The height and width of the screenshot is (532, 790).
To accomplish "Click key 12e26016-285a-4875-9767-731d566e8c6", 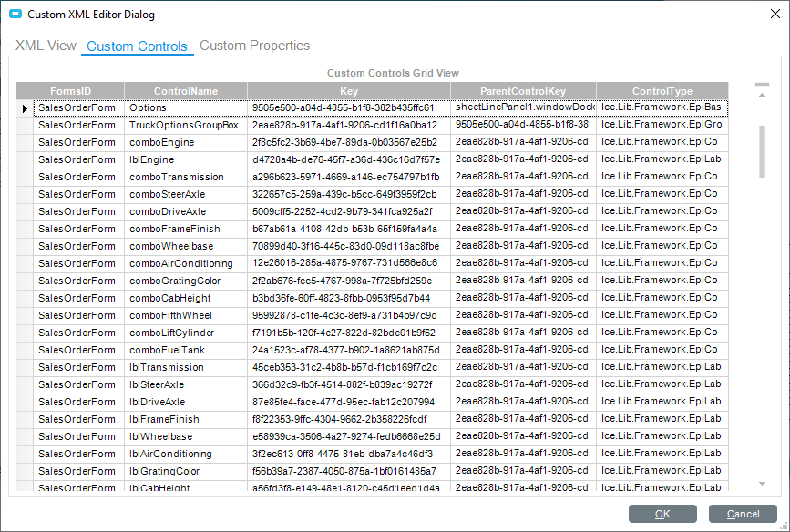I will pyautogui.click(x=349, y=263).
